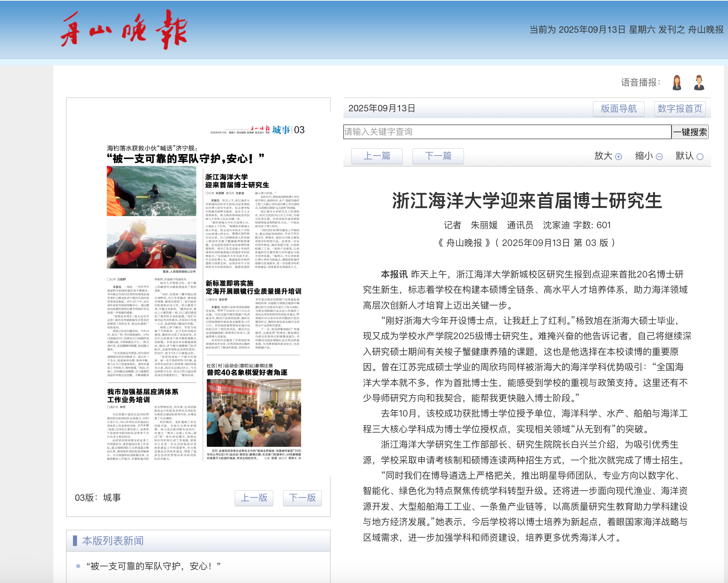Click the sea rescue photo on page
The image size is (728, 583).
[x=152, y=191]
